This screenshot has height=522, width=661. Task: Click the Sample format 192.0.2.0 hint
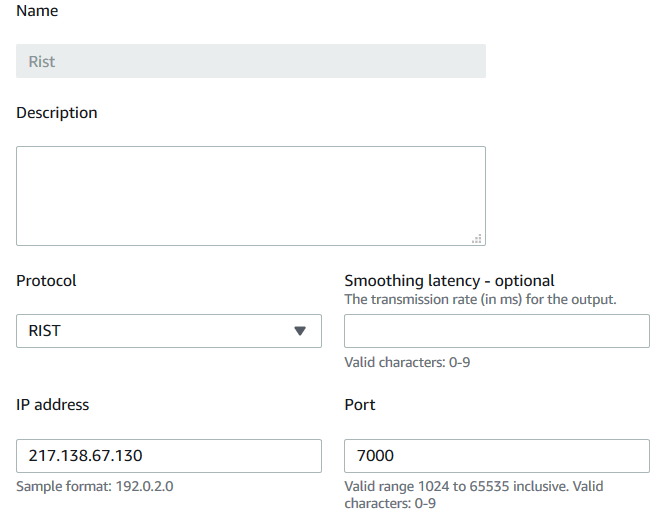coord(94,487)
